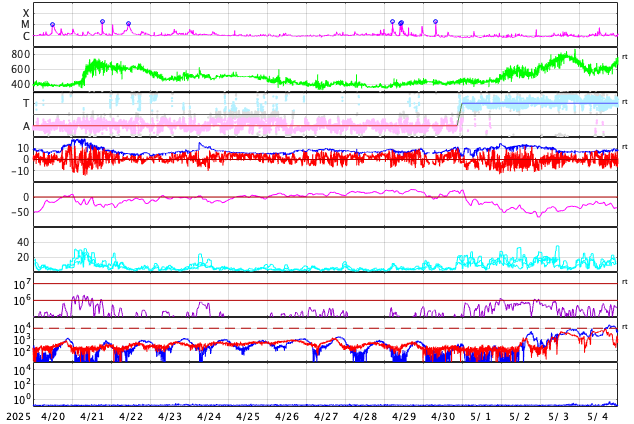
Task: Click the 800 tick on the green panel axis
Action: [x=21, y=54]
